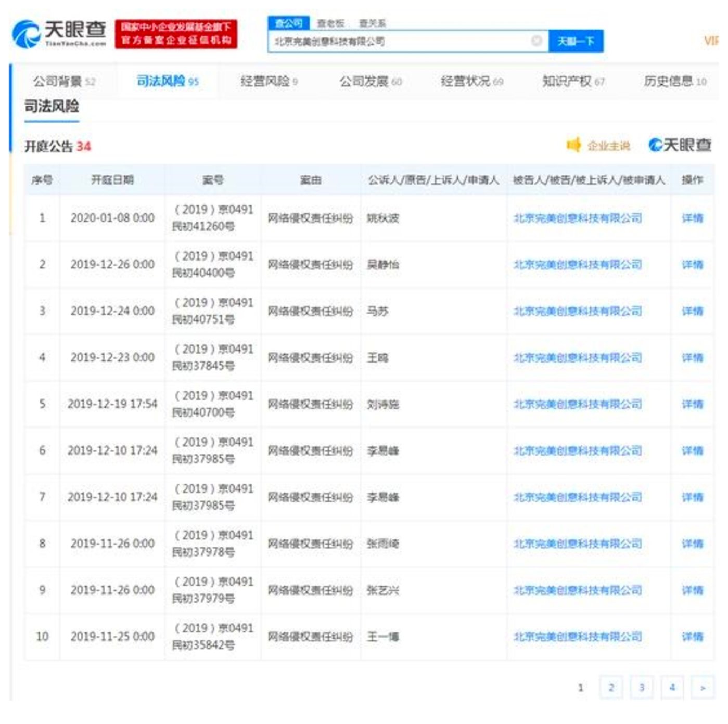
Task: Click the 天眼一下 search button
Action: tap(576, 41)
